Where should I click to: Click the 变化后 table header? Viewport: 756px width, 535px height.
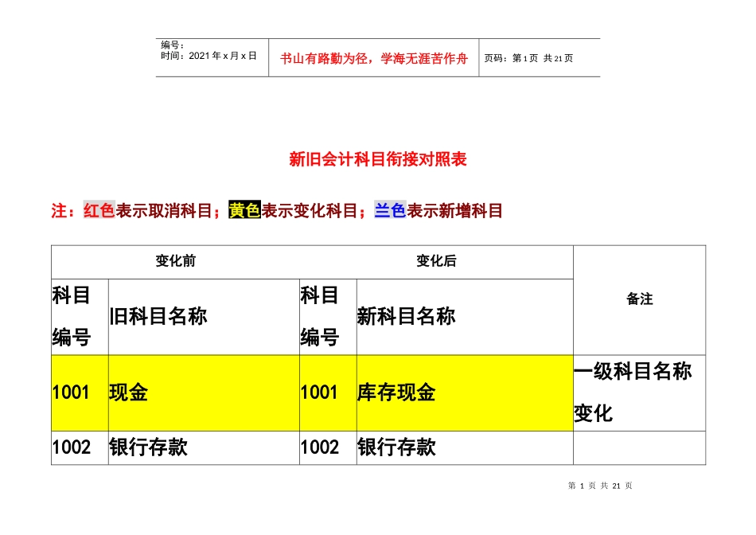tap(436, 261)
